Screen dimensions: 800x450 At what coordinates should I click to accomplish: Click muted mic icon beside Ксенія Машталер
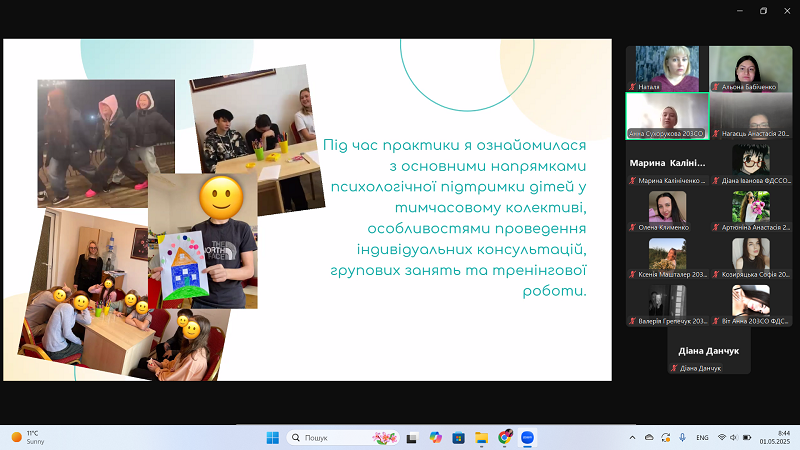(633, 274)
